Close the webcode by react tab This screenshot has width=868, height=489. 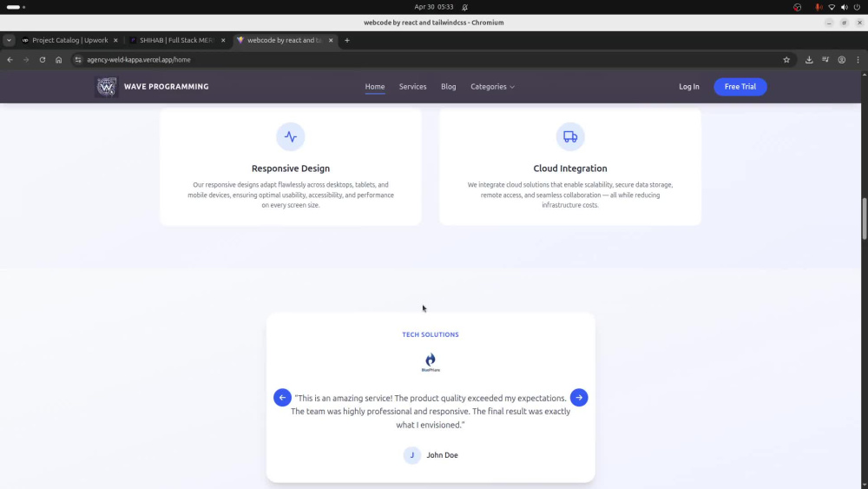pos(331,41)
